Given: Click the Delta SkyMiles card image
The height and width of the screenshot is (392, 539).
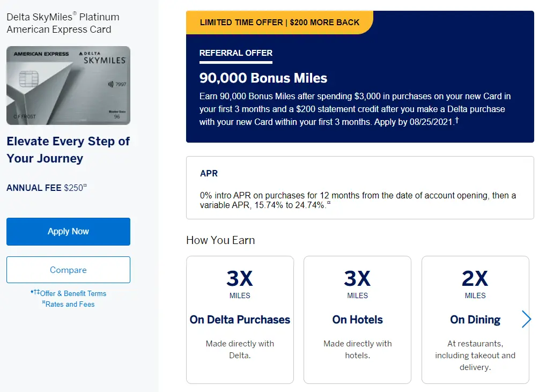Looking at the screenshot, I should 68,85.
